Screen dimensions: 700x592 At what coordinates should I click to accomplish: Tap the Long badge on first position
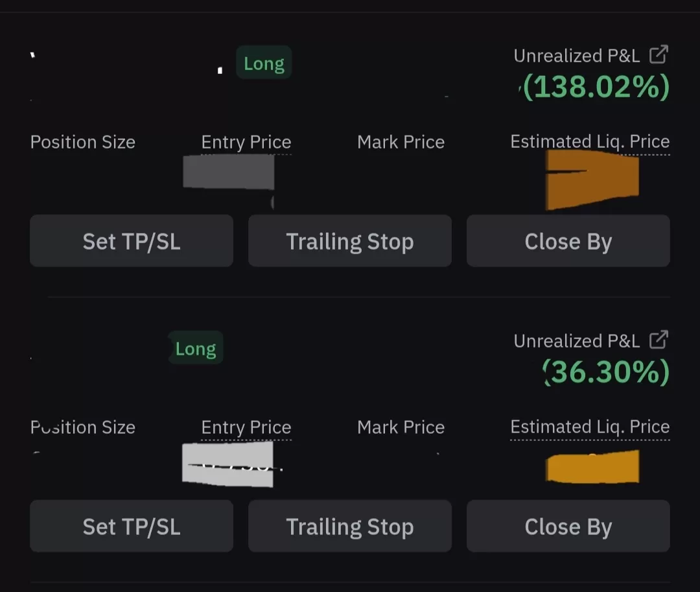coord(264,62)
